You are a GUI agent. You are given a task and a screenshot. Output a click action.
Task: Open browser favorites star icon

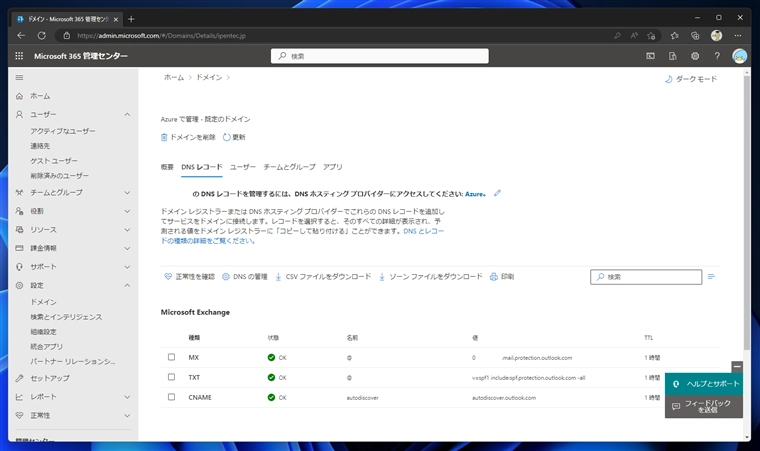pos(674,35)
